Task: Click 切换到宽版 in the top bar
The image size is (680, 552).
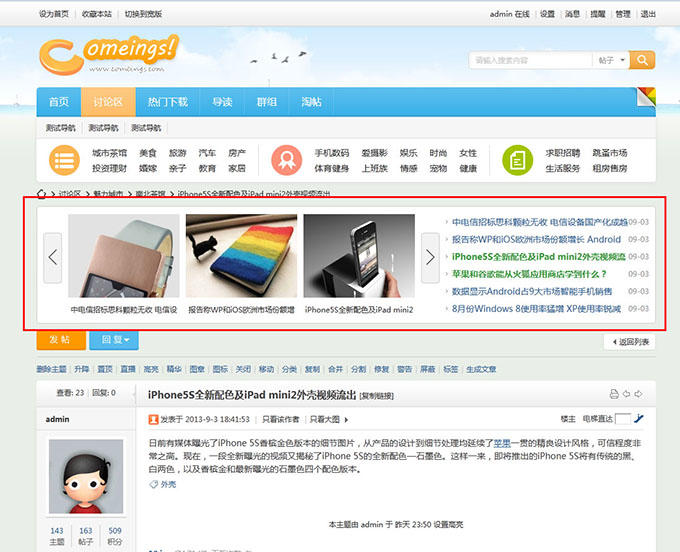Action: tap(143, 14)
